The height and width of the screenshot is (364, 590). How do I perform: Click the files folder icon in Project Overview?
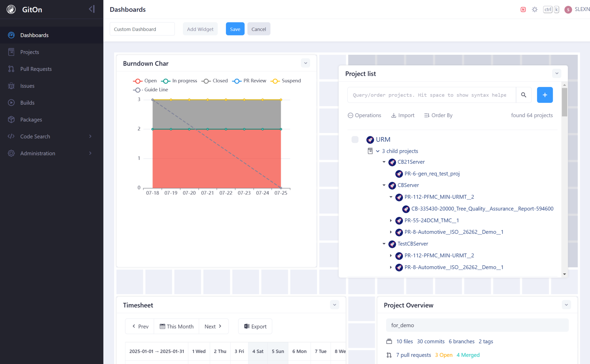pyautogui.click(x=389, y=342)
